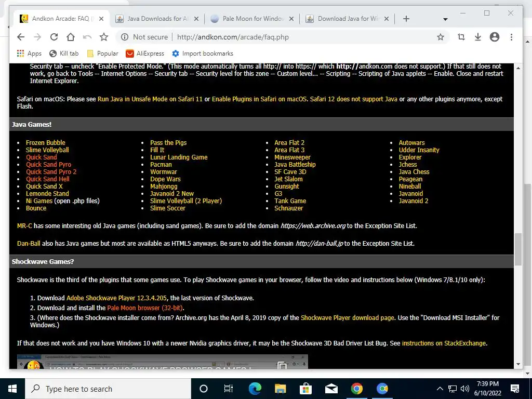Open Task View in the taskbar
The height and width of the screenshot is (399, 532).
pyautogui.click(x=229, y=389)
